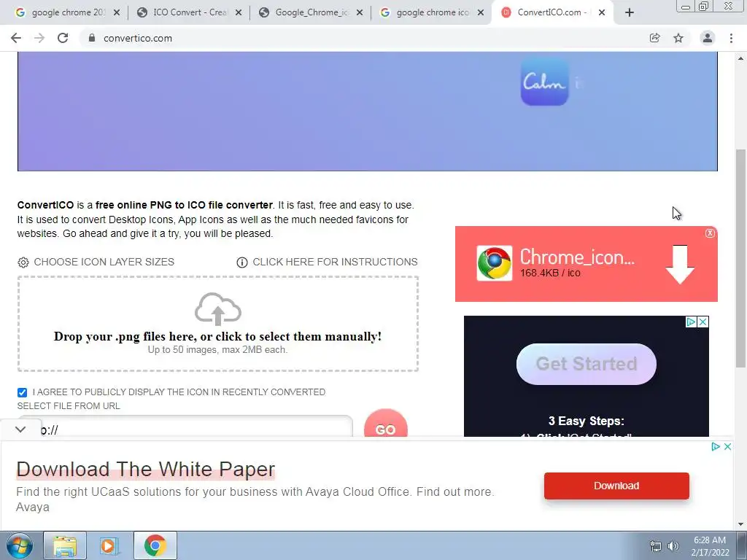Collapse the bottom ad with the chevron
Image resolution: width=747 pixels, height=560 pixels.
point(20,429)
